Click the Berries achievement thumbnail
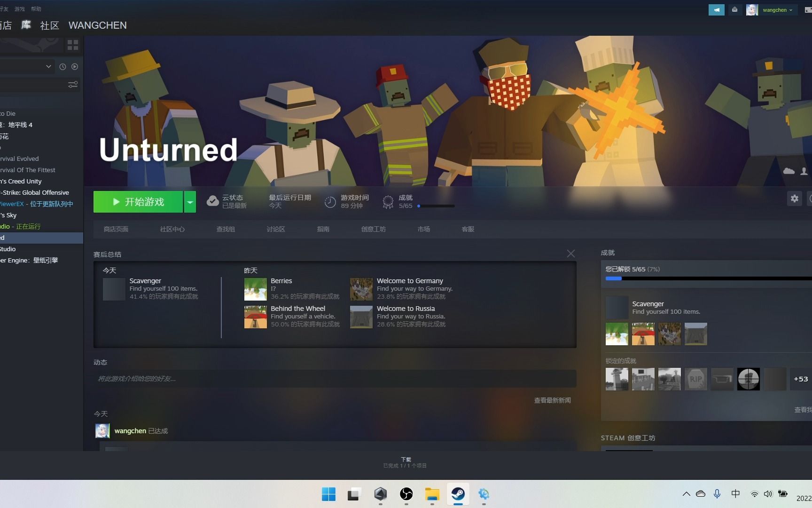Screen dimensions: 812x508 (x=256, y=289)
